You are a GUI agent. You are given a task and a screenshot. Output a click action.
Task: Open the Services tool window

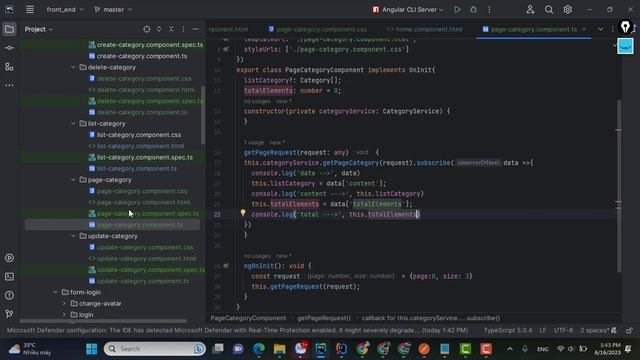click(x=9, y=258)
